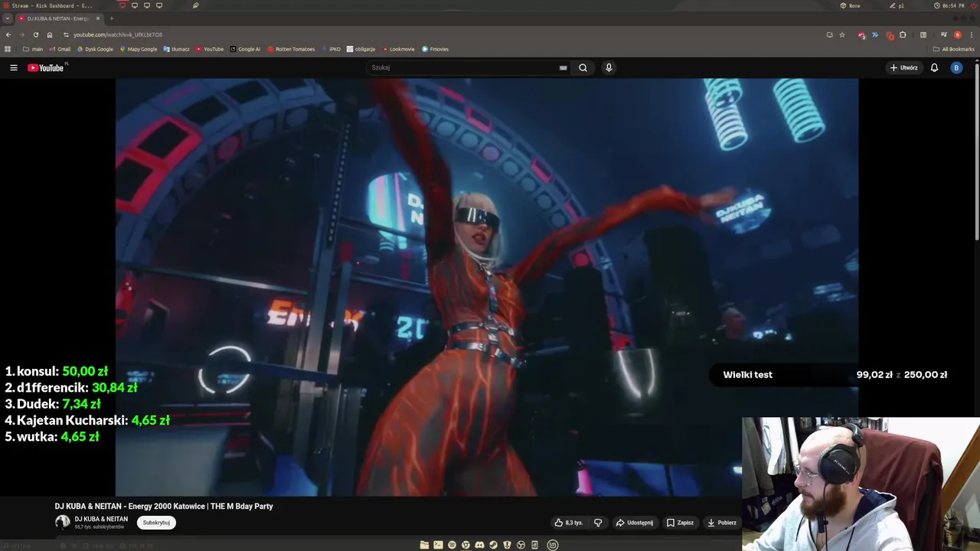Select the red active workspace monitor icon
980x551 pixels.
tap(122, 5)
